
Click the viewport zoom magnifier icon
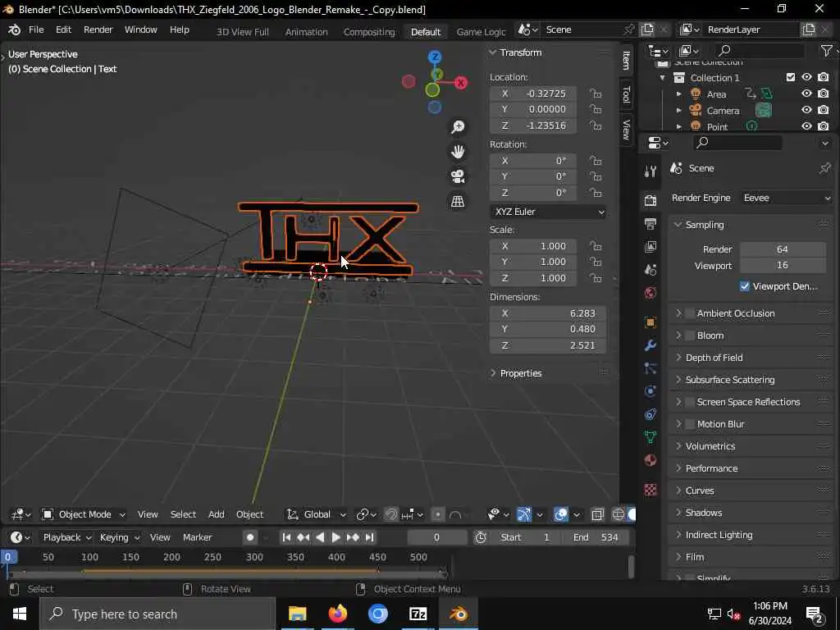458,126
